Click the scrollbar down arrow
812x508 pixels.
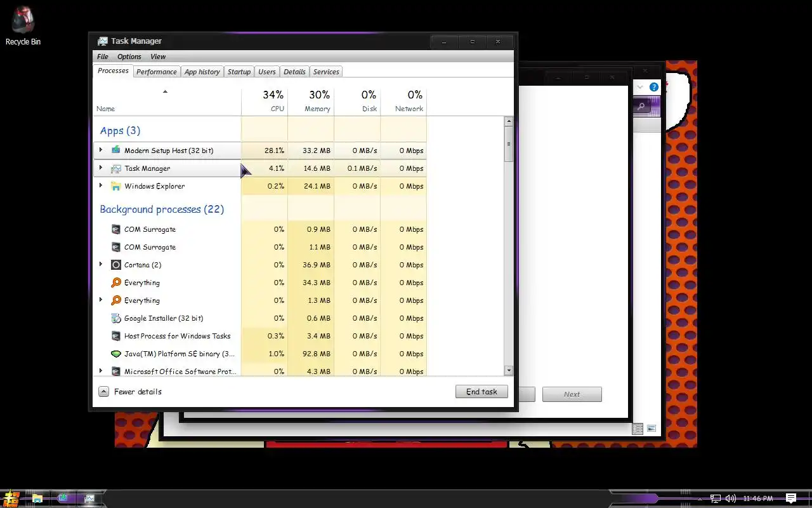[509, 370]
